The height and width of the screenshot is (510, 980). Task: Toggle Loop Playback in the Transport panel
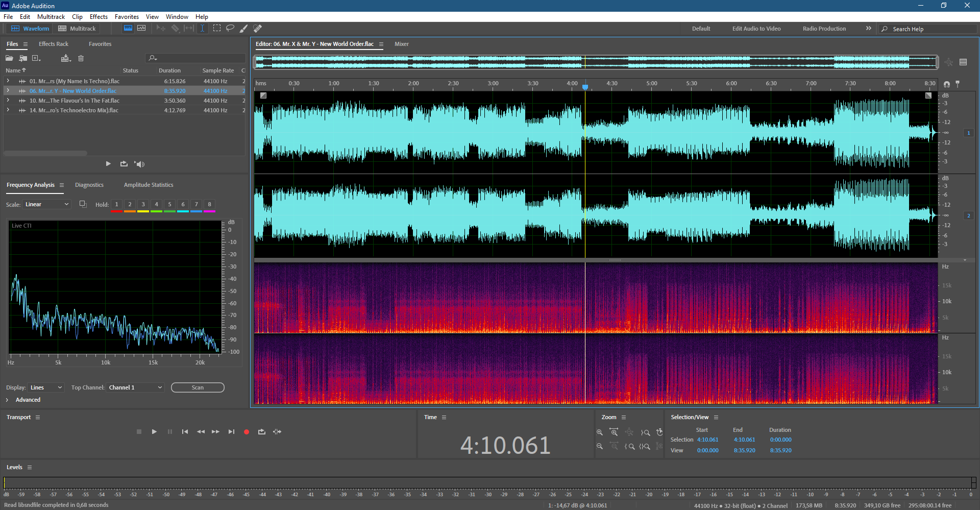pos(262,432)
